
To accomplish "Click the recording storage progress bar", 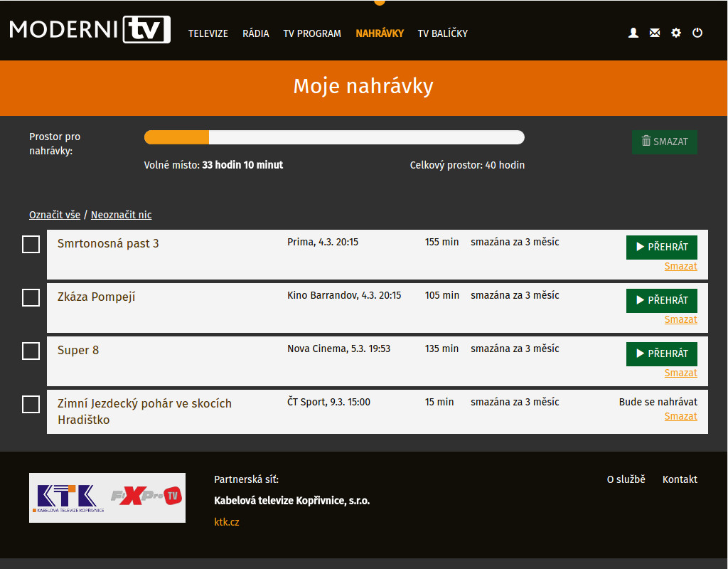I will [334, 137].
